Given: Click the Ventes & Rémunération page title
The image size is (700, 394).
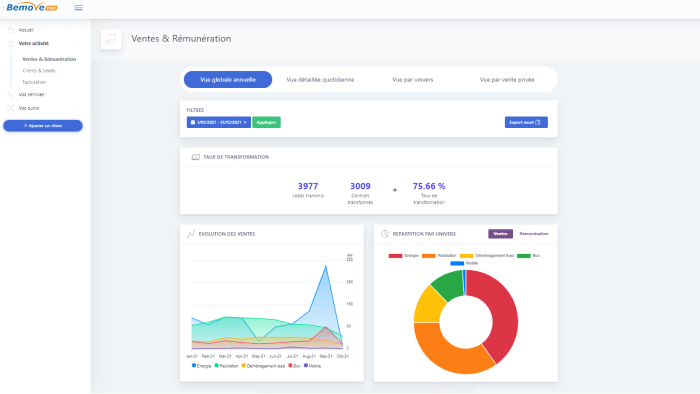Looking at the screenshot, I should click(x=181, y=39).
